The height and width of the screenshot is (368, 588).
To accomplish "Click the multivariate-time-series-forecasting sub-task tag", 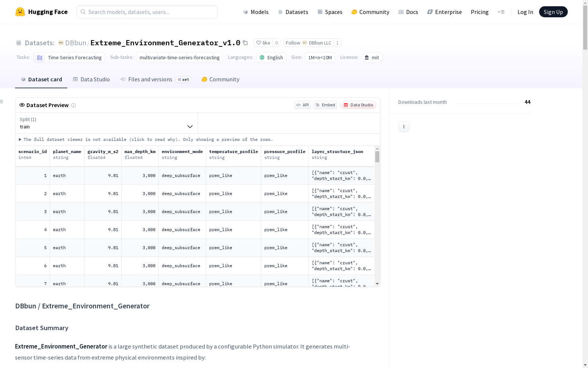I will pos(180,57).
